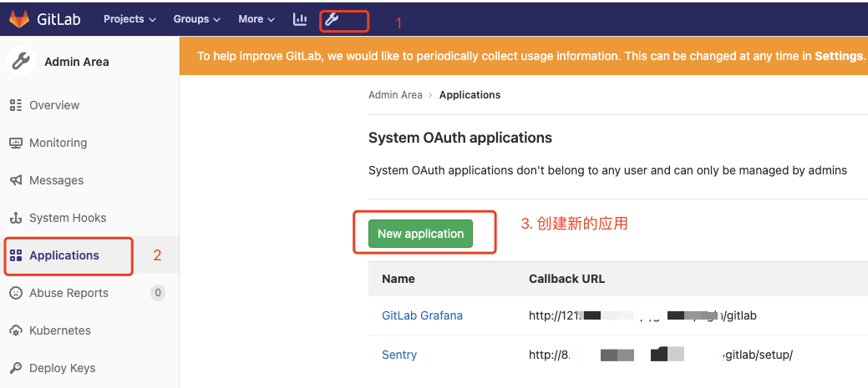This screenshot has height=388, width=868.
Task: Expand the Groups dropdown menu
Action: pos(197,19)
